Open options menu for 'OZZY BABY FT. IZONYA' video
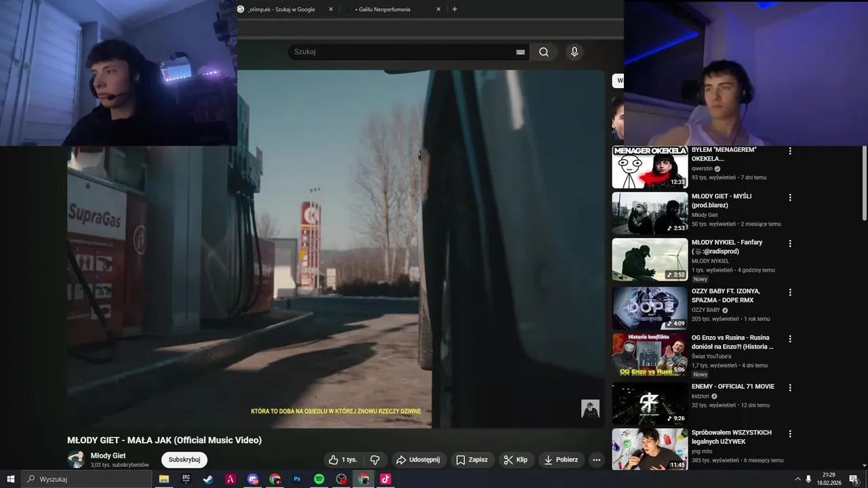868x488 pixels. (x=790, y=292)
